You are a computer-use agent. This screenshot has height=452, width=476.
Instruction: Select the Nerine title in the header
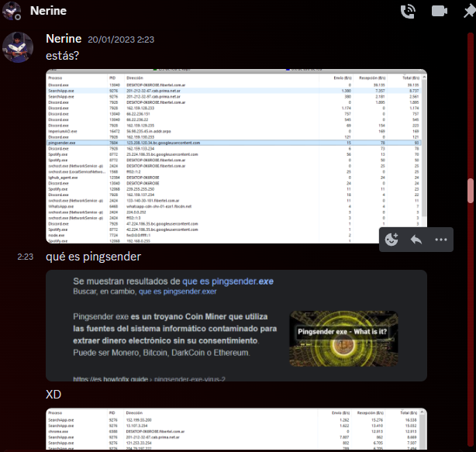(x=50, y=12)
